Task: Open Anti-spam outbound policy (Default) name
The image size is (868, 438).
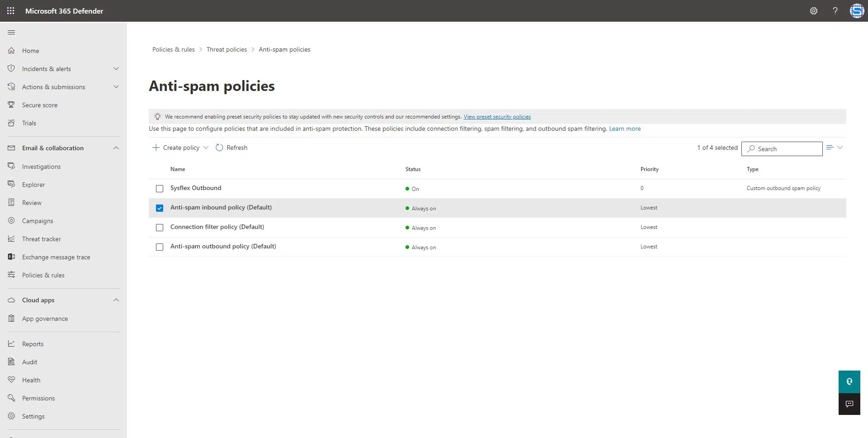Action: pyautogui.click(x=223, y=246)
